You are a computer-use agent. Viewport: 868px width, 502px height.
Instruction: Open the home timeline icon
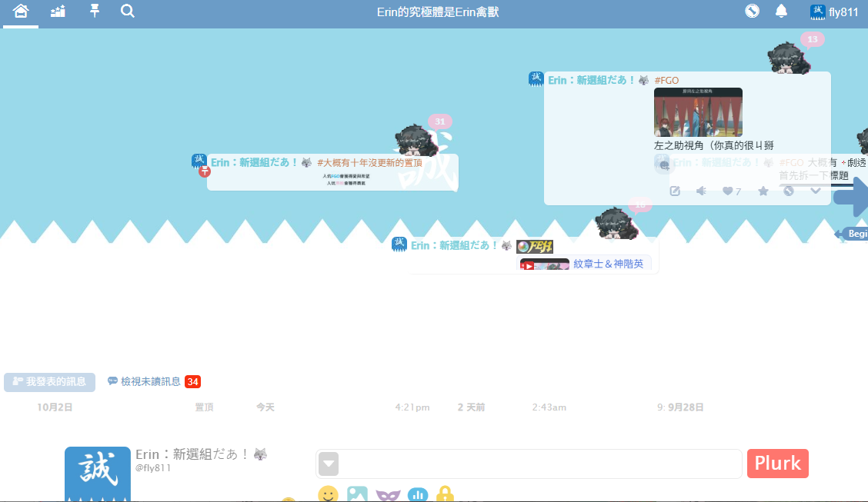(21, 12)
